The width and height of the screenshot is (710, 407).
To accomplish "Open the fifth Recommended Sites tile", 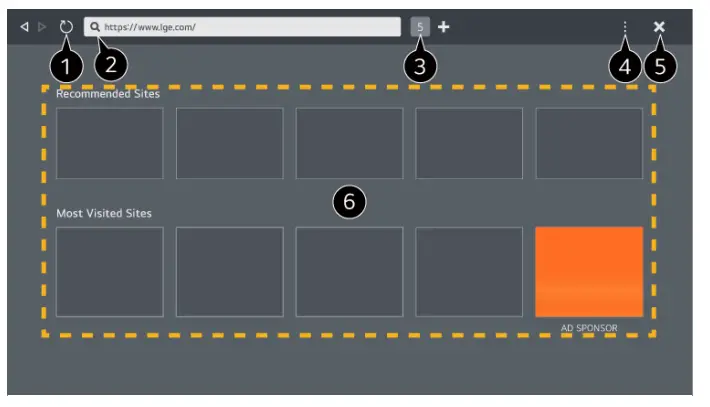I will click(x=589, y=143).
